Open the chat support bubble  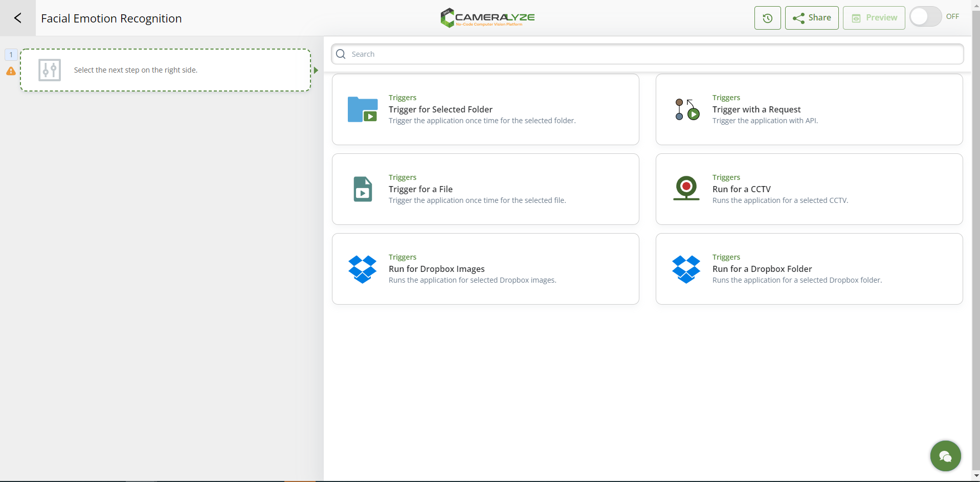[x=945, y=456]
